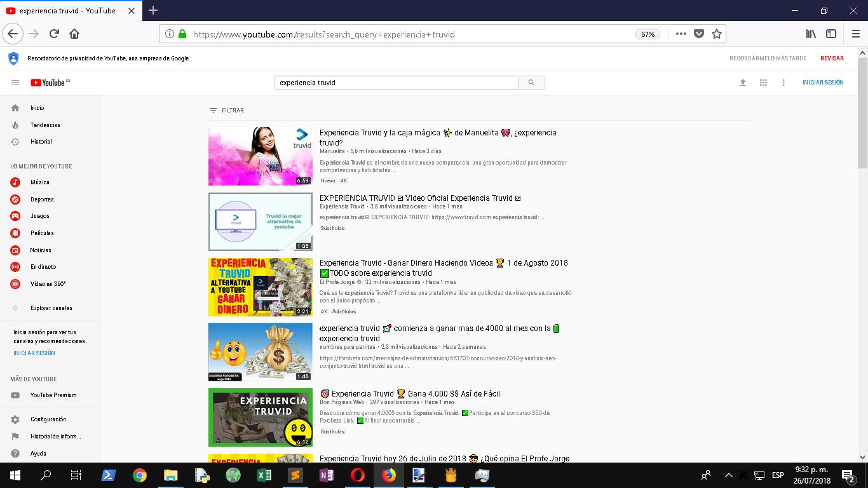
Task: Click the Firefox home button
Action: pos(74,34)
